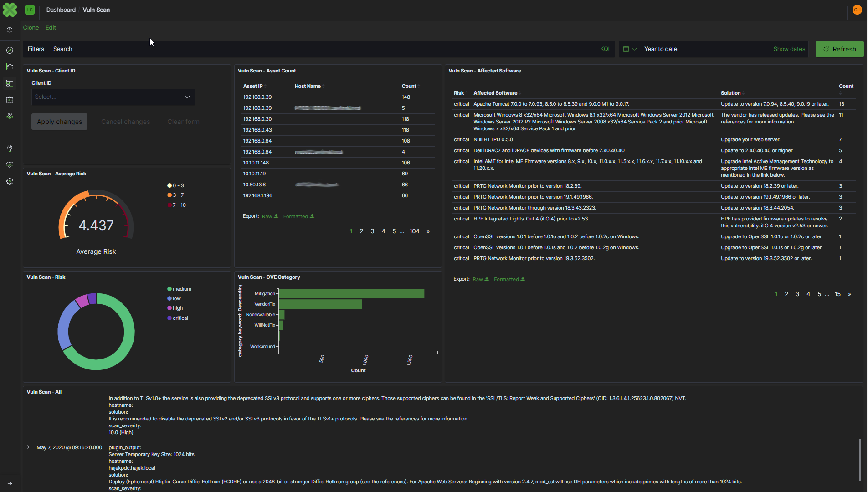Click the Null HTTPD 0.5.0 row

click(653, 140)
